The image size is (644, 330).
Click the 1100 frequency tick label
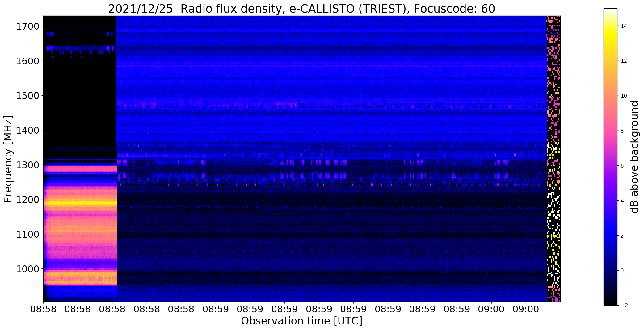coord(27,234)
